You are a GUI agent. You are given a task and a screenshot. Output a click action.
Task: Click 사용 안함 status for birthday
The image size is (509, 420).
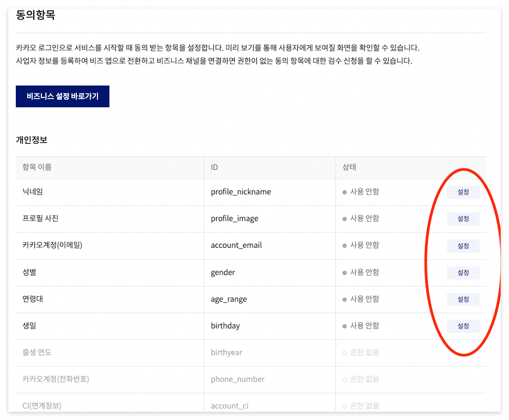click(x=360, y=325)
